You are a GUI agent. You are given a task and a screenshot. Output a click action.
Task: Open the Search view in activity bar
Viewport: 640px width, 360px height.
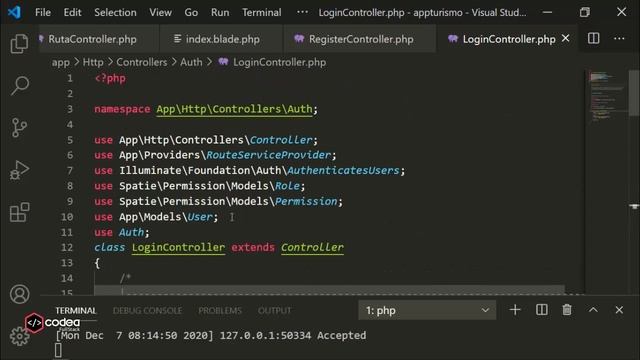pos(19,86)
